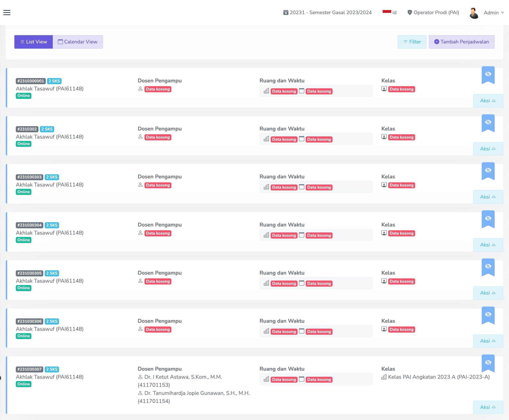Toggle hidden-eye bookmark on schedule #231030304

tap(488, 219)
